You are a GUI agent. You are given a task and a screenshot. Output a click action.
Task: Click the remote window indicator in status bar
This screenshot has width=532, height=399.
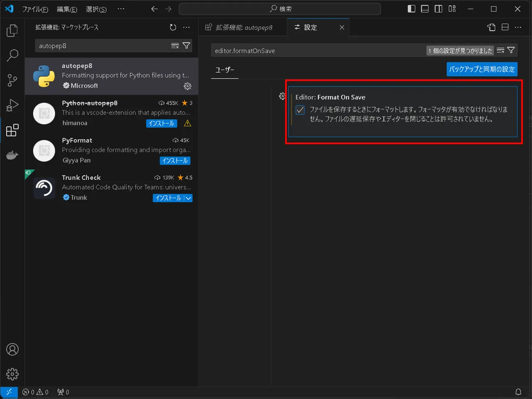click(x=9, y=392)
